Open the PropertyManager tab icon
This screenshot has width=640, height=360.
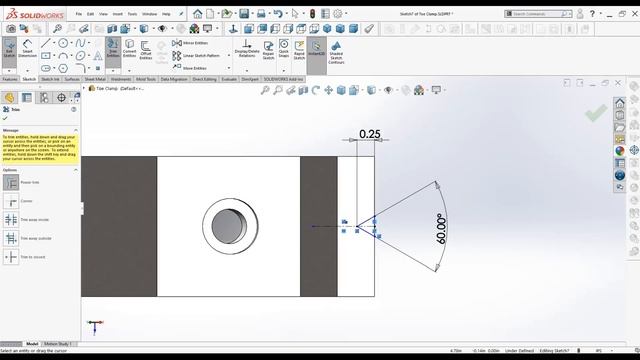click(x=27, y=98)
